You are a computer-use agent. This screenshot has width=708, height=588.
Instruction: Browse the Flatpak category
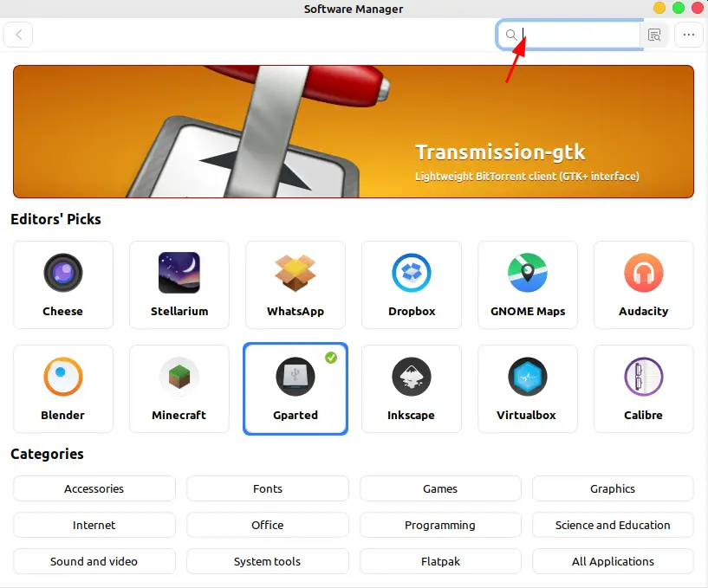(440, 561)
